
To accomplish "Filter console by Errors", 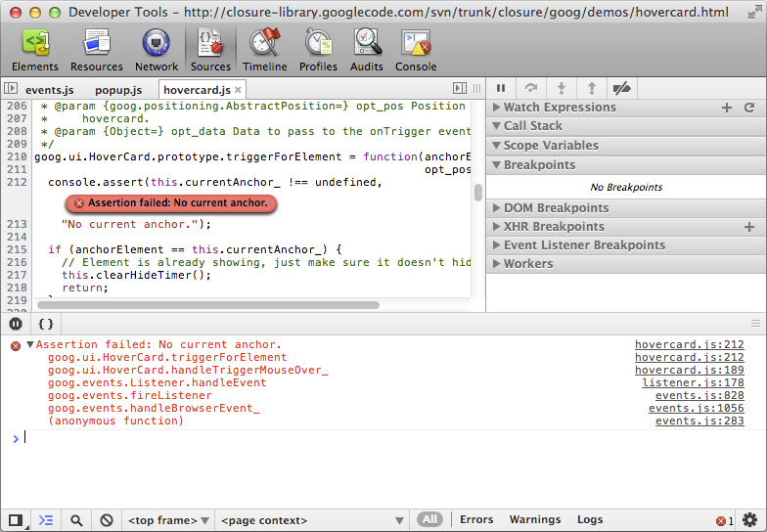I will click(476, 520).
